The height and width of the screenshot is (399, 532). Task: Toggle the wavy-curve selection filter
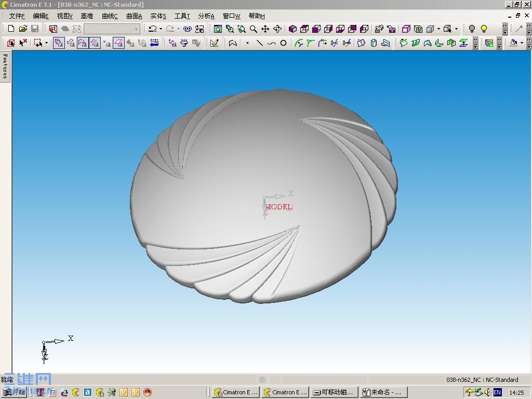coord(71,43)
